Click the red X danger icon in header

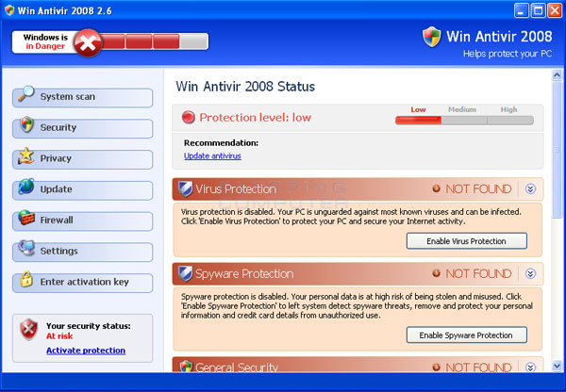[x=88, y=43]
